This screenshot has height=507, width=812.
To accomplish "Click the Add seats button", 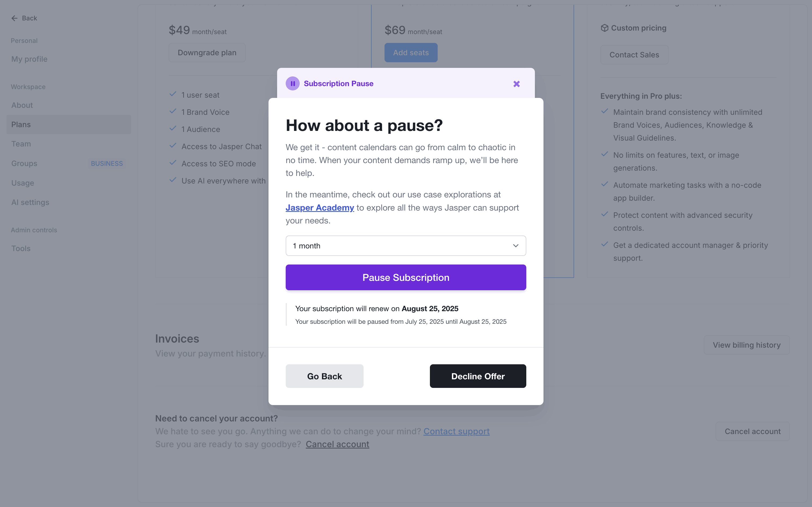I will coord(411,53).
